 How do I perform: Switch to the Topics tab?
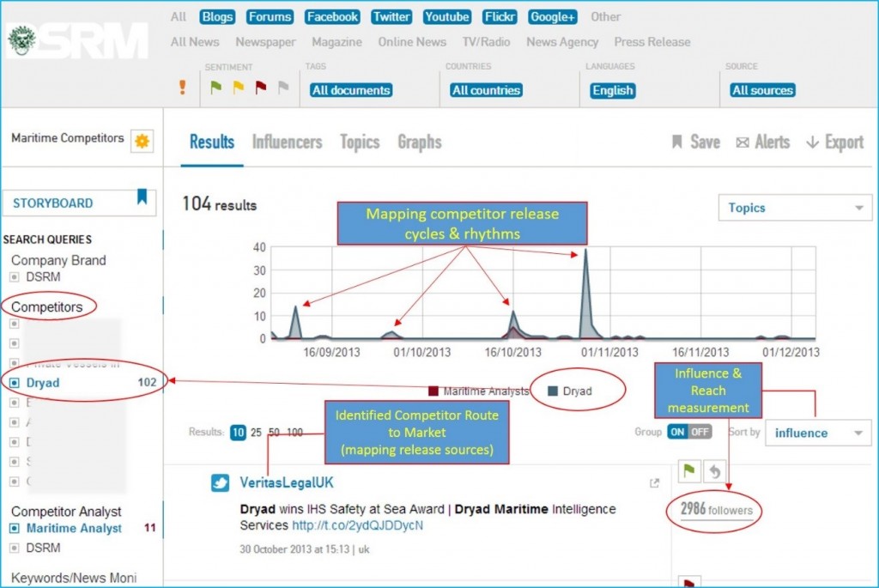click(360, 142)
